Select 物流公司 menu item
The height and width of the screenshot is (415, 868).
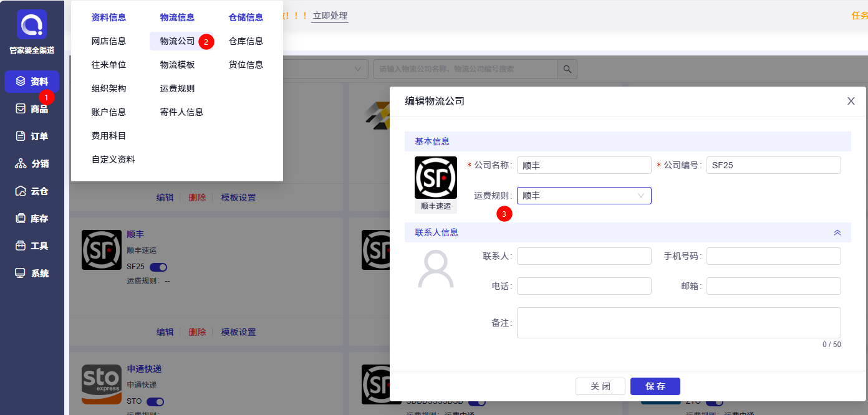(x=177, y=41)
